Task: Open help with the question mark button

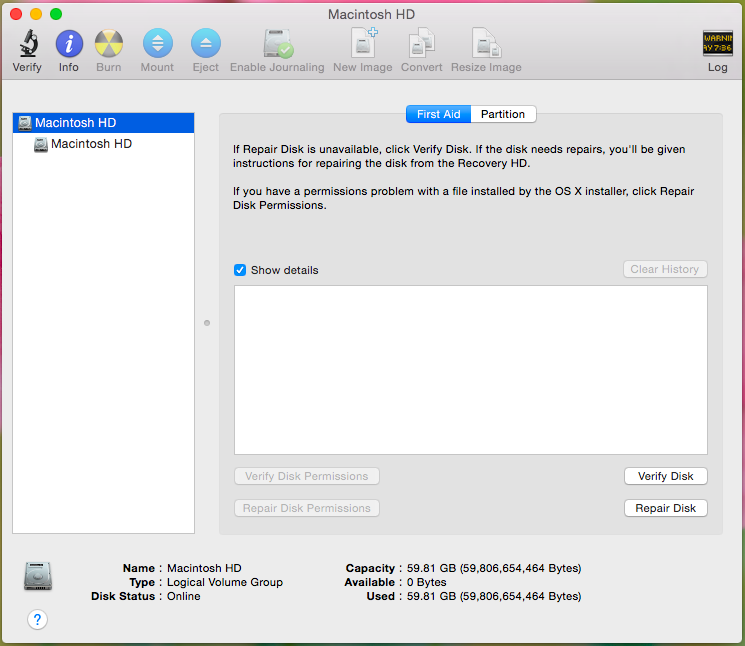Action: click(38, 619)
